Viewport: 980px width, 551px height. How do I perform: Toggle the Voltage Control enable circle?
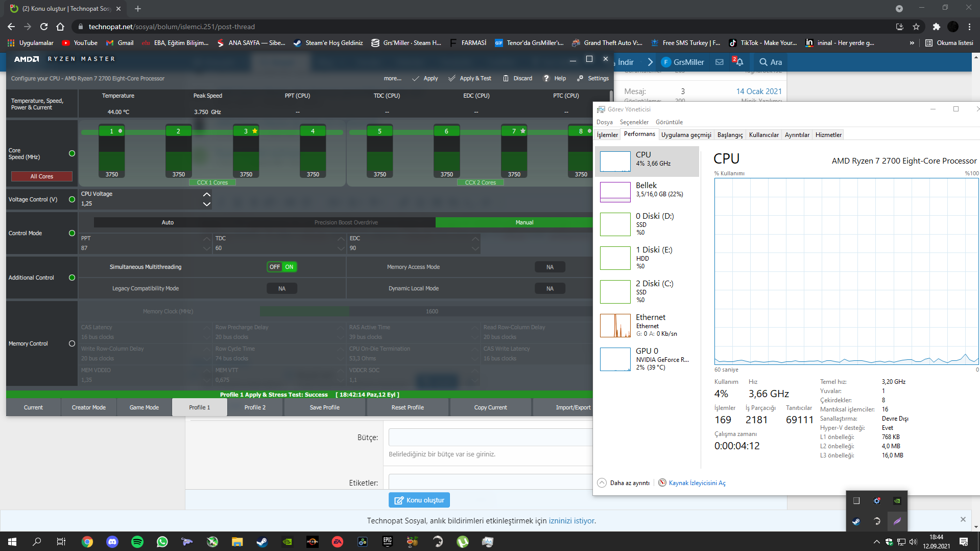click(x=72, y=199)
